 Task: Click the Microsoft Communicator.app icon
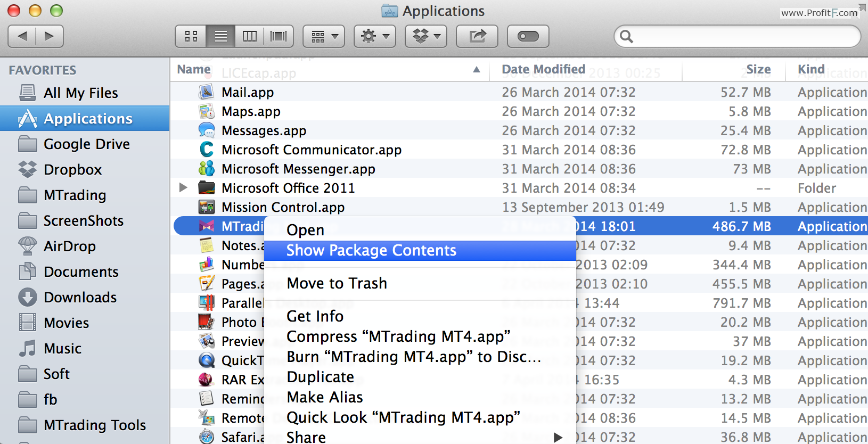coord(207,150)
